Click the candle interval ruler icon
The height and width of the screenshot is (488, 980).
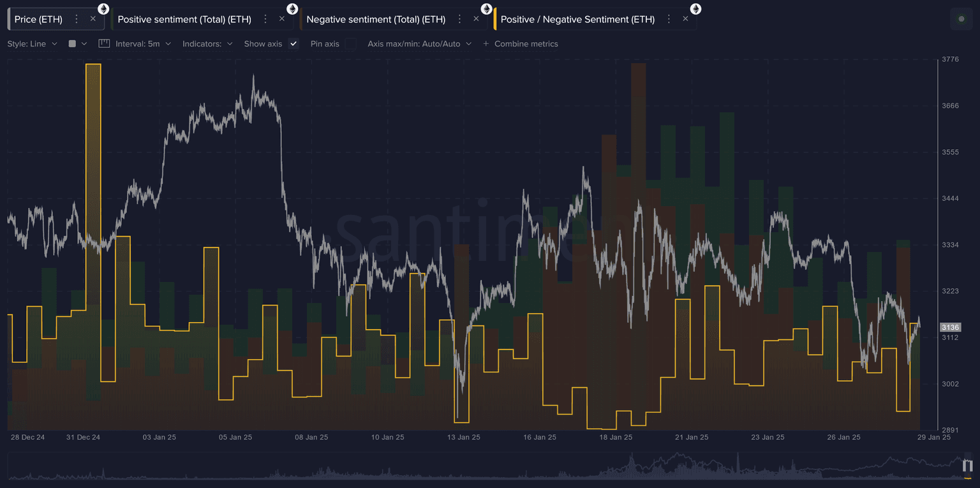(105, 43)
